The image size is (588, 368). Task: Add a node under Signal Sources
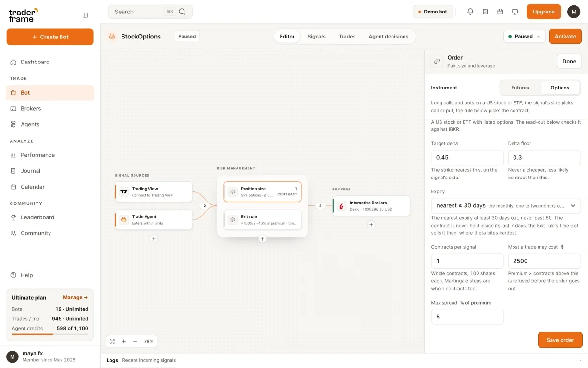(154, 239)
